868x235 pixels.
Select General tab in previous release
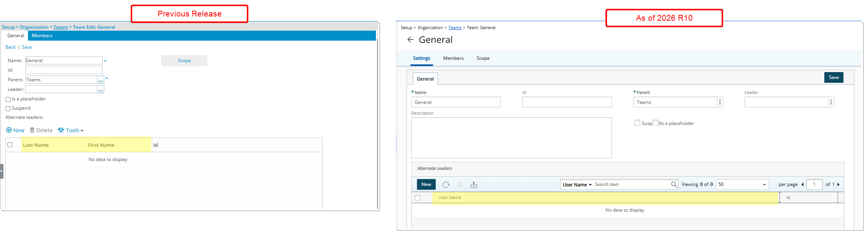[x=16, y=36]
